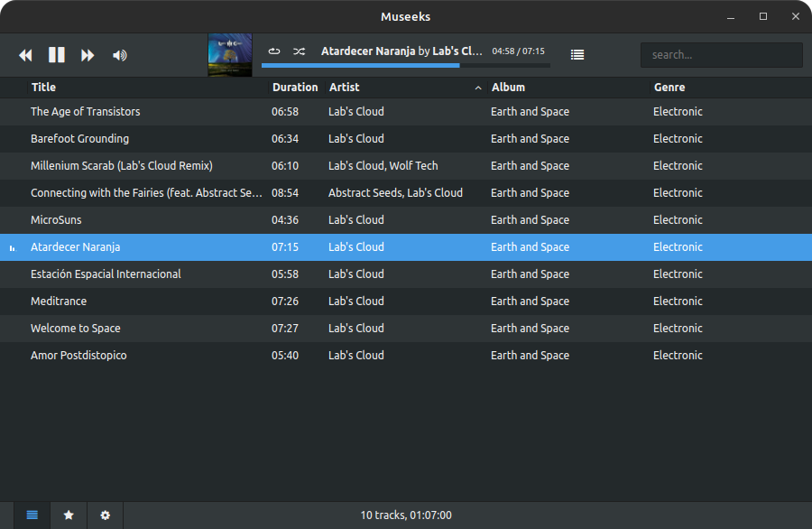Switch to the library list view
This screenshot has width=812, height=529.
click(x=32, y=515)
